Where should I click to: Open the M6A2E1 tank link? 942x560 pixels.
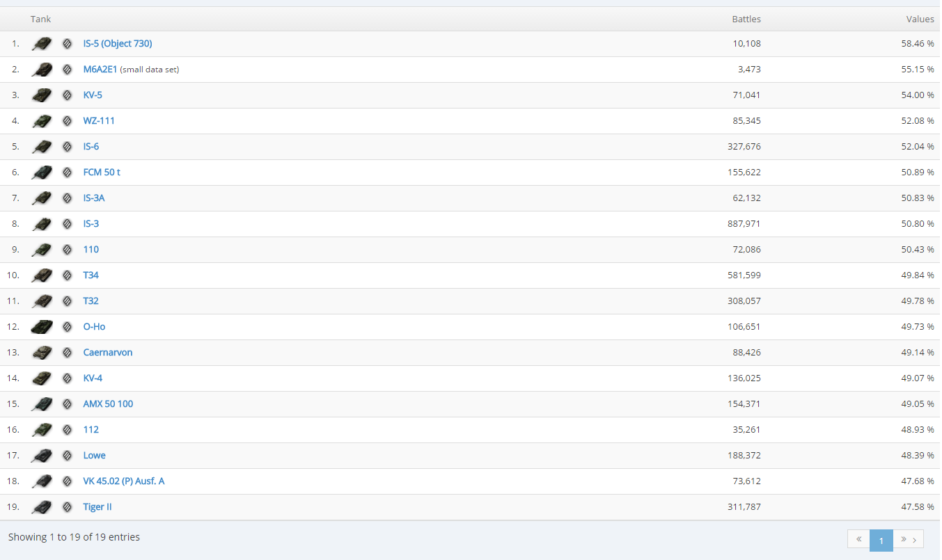pyautogui.click(x=100, y=70)
